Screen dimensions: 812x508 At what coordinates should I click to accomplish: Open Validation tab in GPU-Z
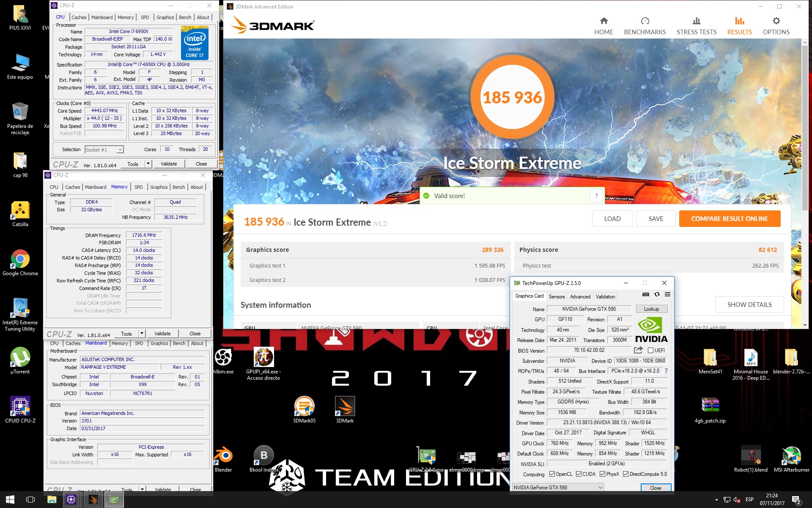click(x=605, y=297)
